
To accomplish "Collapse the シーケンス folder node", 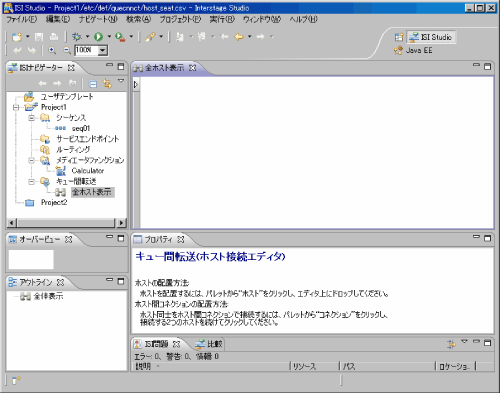I will [31, 118].
